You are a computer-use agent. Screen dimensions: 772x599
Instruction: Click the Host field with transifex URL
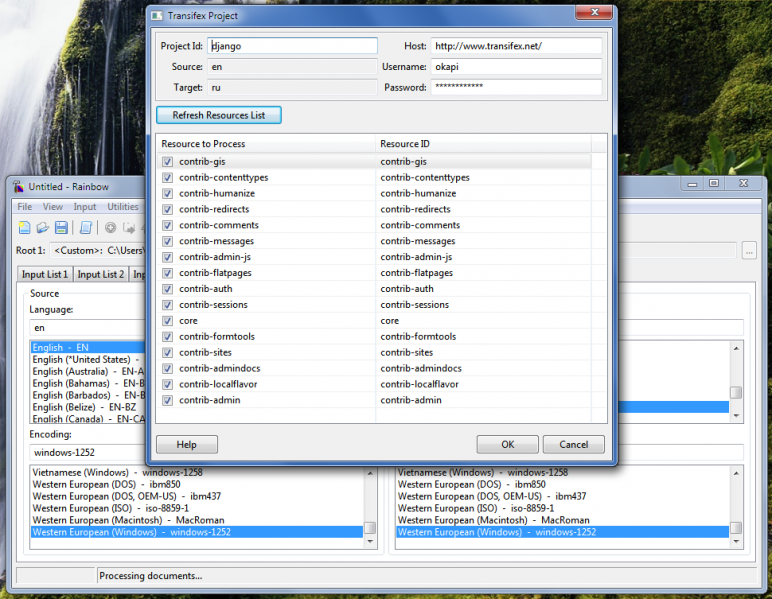pos(516,46)
